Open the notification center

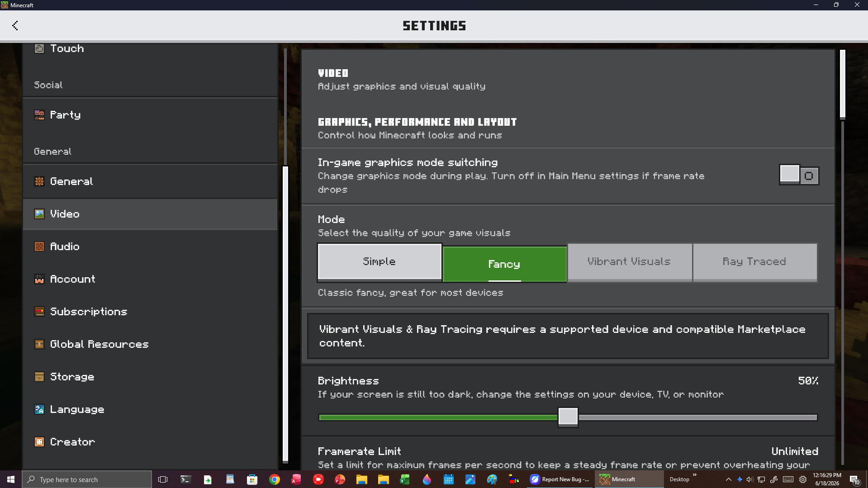[x=855, y=479]
